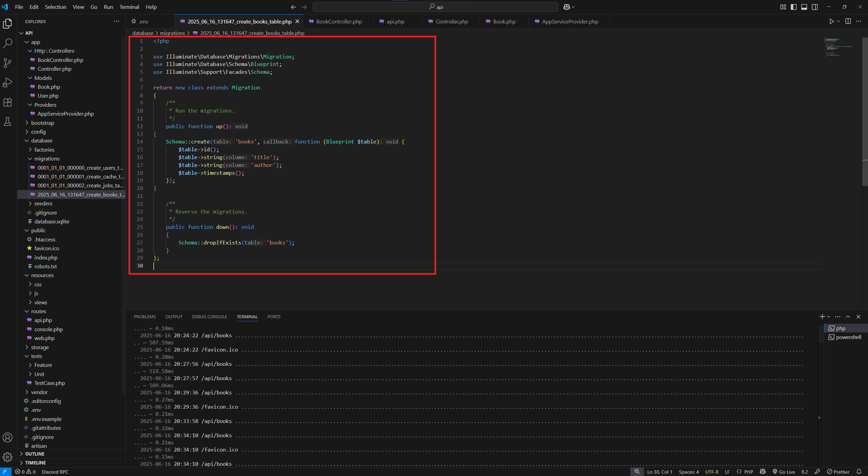Open the Manage settings gear

[x=7, y=457]
